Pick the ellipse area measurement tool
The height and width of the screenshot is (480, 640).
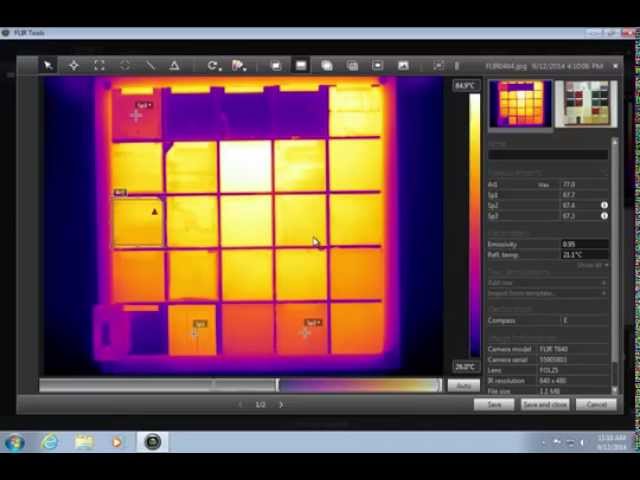pyautogui.click(x=125, y=65)
